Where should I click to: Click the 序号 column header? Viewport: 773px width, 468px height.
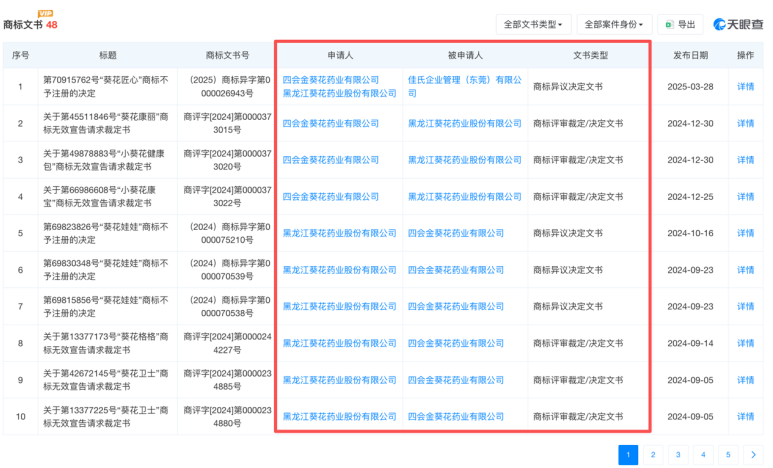click(x=20, y=55)
